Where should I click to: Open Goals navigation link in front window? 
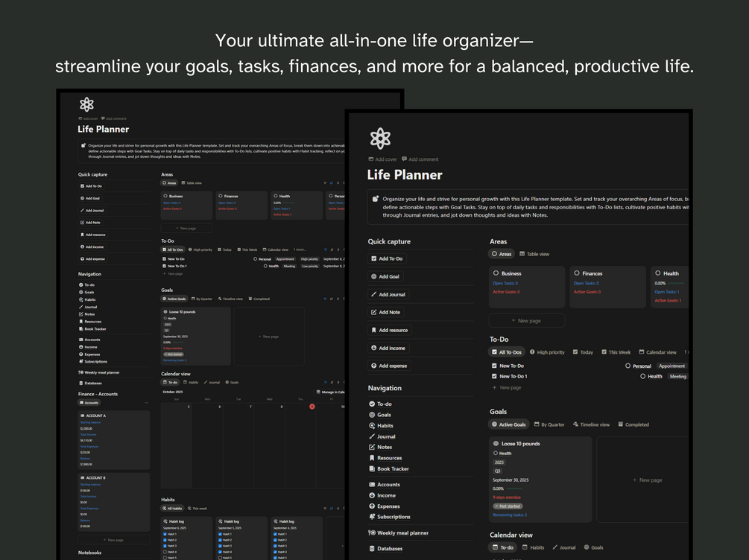pos(380,415)
